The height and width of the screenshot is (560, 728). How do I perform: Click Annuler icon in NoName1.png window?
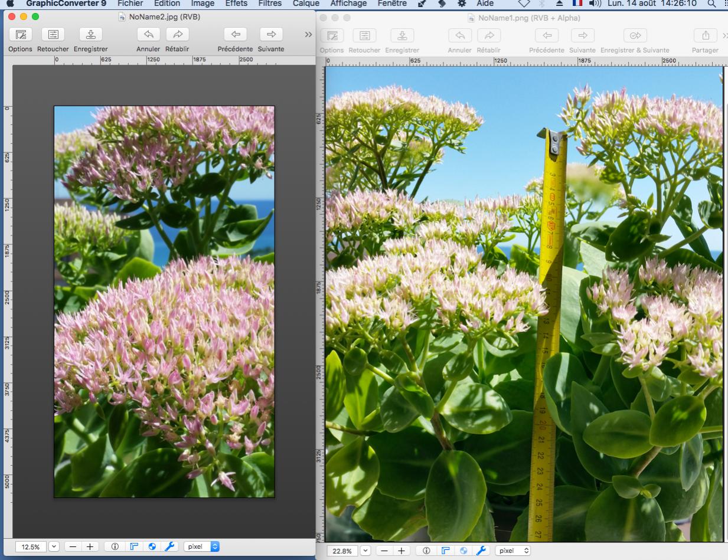click(x=460, y=35)
